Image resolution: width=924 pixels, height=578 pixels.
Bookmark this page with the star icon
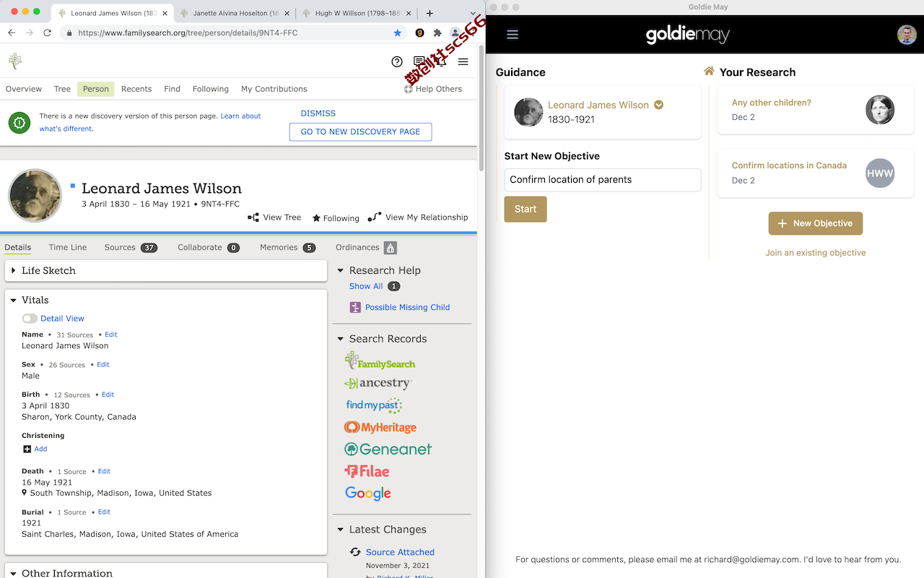(x=398, y=33)
